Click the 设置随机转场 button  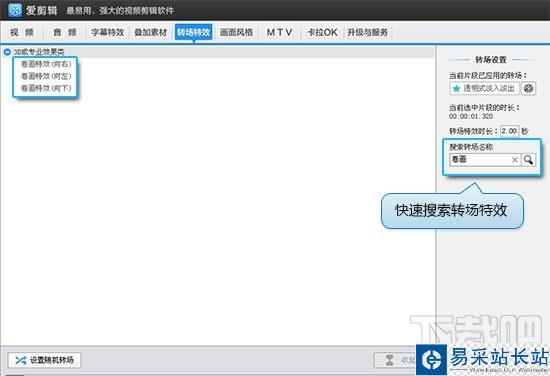point(45,360)
